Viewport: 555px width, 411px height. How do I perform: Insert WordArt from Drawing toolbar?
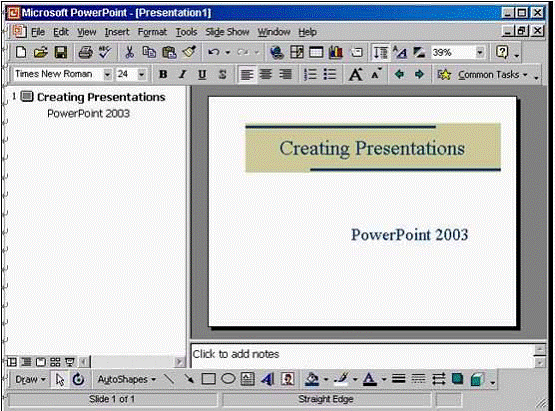point(268,379)
